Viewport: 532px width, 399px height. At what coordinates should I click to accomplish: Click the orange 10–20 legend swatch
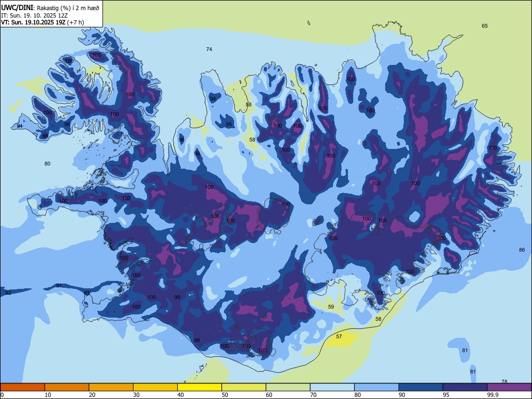click(x=67, y=387)
